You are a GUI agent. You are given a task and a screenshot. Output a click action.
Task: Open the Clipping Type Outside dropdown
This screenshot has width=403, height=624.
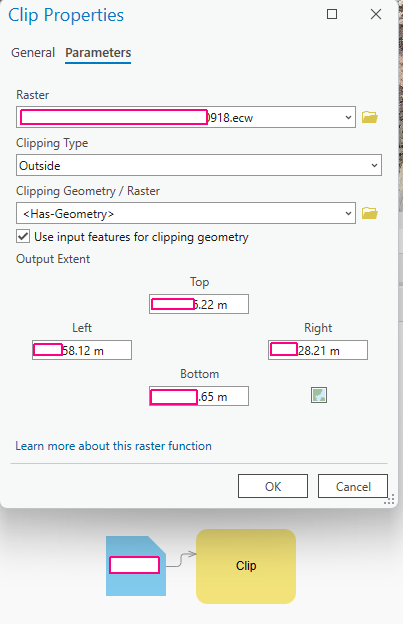pyautogui.click(x=199, y=165)
